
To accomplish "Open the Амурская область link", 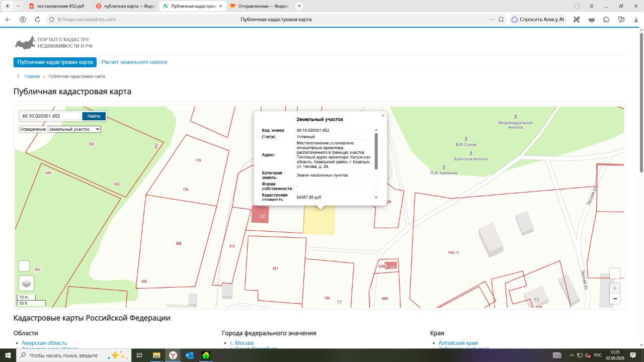I will coord(44,343).
